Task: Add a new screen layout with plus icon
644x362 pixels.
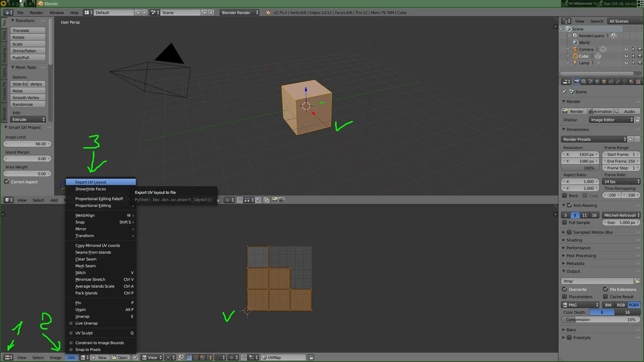Action: pyautogui.click(x=138, y=13)
